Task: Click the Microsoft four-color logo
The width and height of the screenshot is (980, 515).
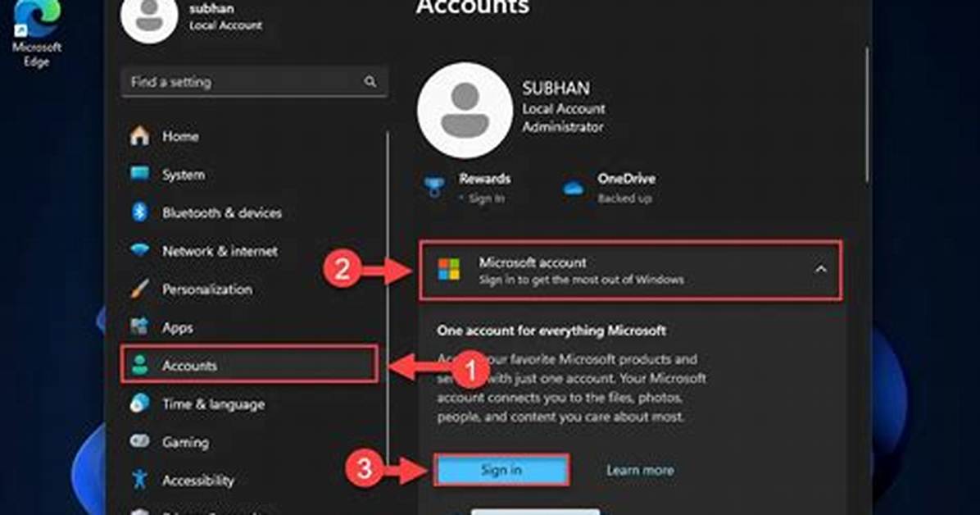Action: click(x=449, y=269)
